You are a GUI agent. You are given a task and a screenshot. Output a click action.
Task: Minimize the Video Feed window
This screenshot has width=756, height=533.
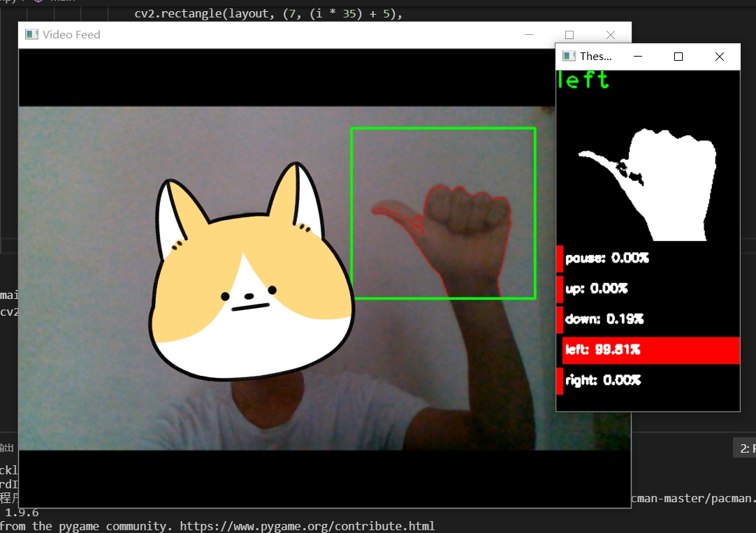(528, 35)
